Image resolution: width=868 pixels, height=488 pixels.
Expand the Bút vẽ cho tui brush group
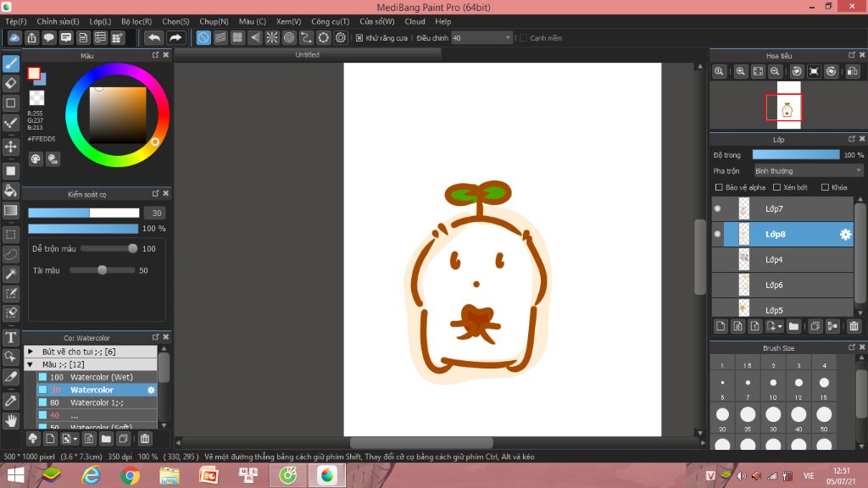click(31, 352)
